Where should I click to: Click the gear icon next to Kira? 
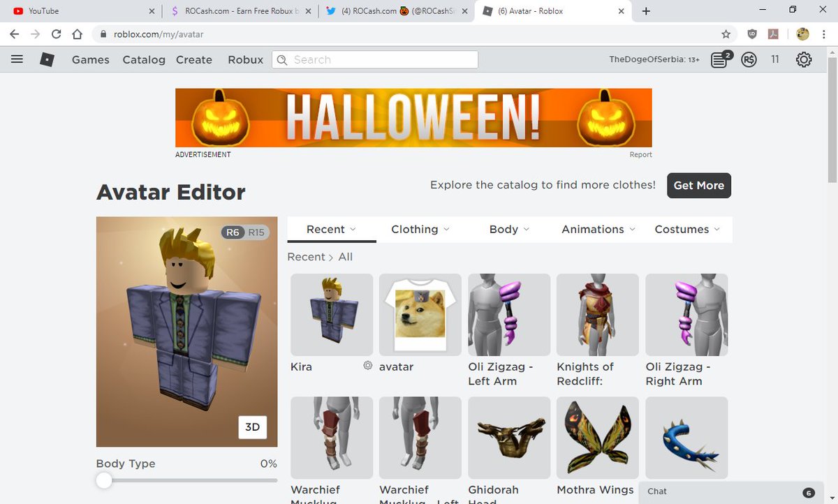pos(367,366)
